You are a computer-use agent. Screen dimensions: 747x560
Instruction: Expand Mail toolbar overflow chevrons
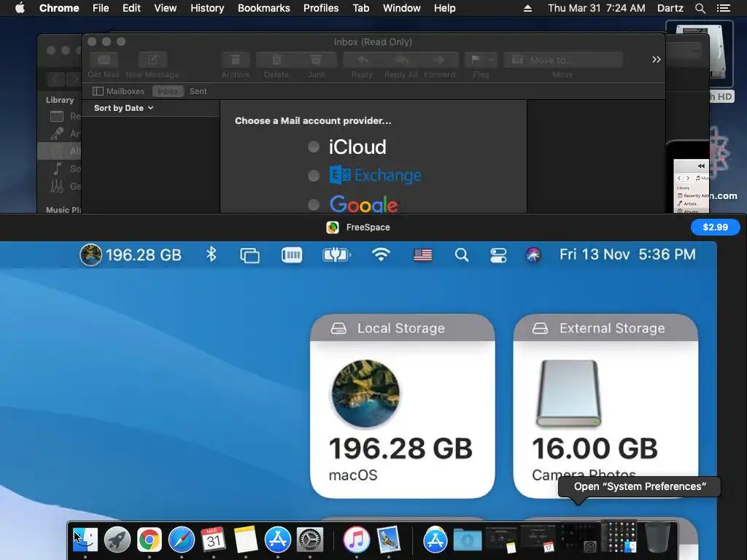tap(656, 60)
